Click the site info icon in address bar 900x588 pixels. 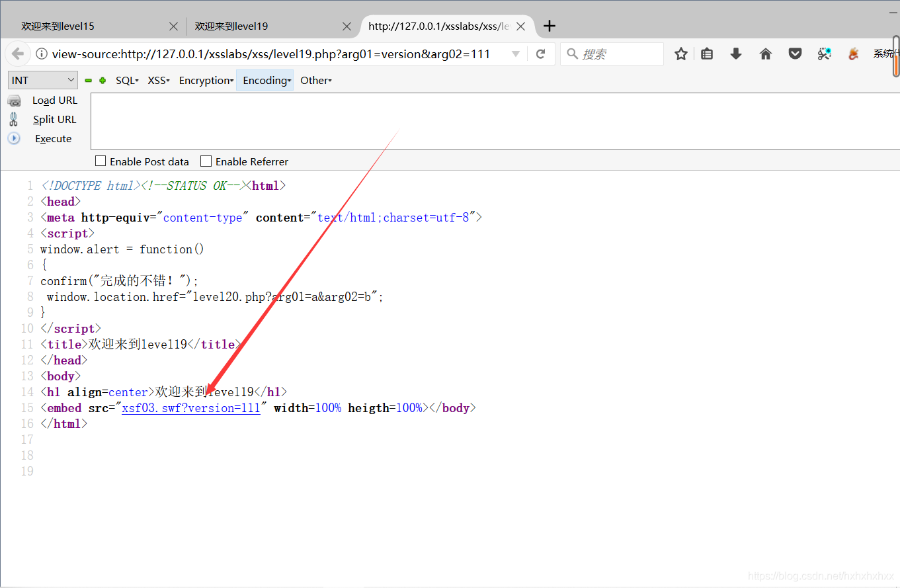(x=41, y=54)
